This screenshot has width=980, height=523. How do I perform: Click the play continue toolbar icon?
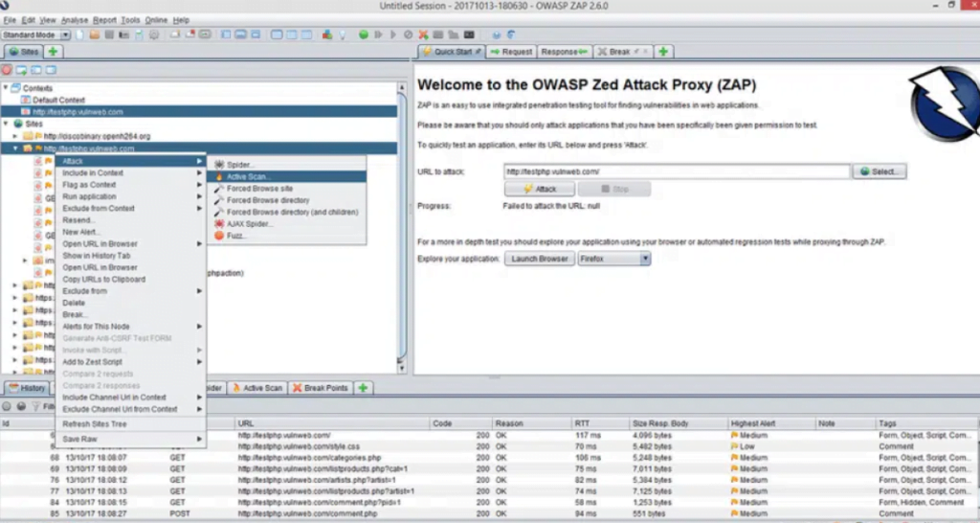pos(393,35)
